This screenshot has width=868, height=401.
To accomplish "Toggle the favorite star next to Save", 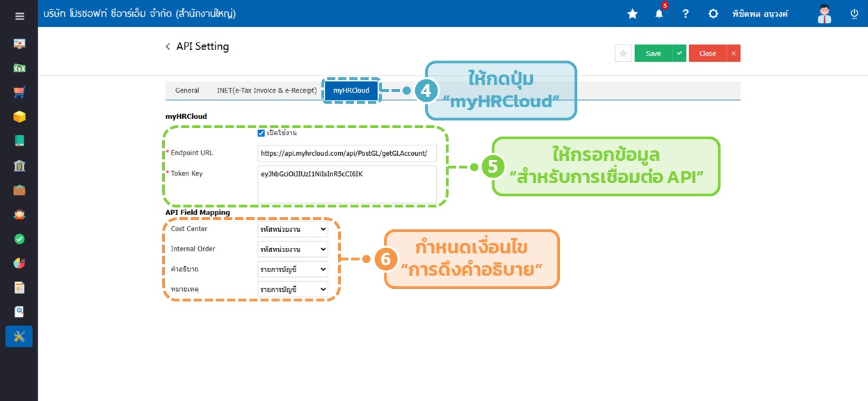I will (623, 54).
